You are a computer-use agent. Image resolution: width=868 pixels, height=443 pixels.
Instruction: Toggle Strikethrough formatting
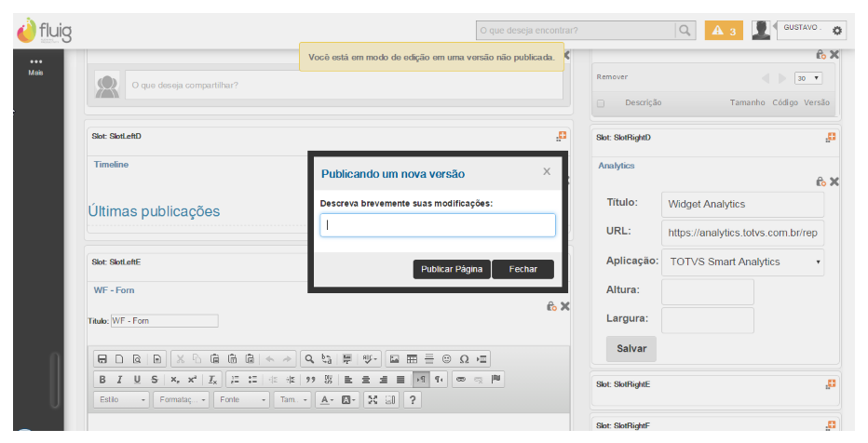(x=155, y=380)
